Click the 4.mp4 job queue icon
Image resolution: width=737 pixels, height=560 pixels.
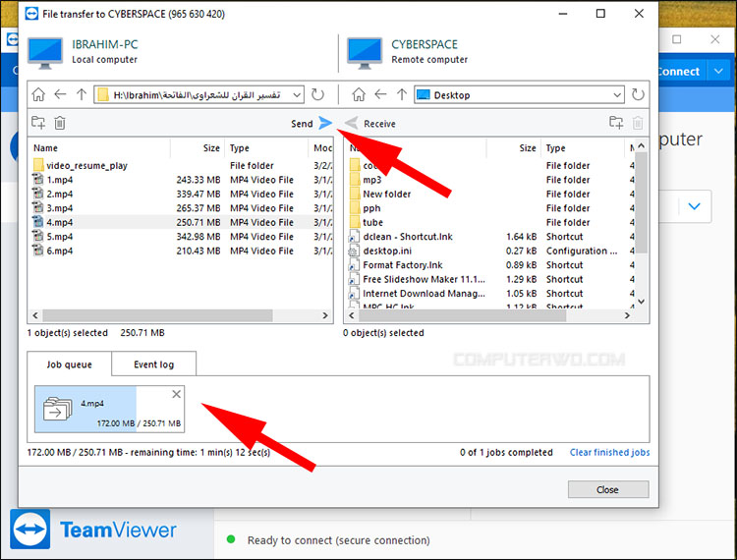pos(57,409)
